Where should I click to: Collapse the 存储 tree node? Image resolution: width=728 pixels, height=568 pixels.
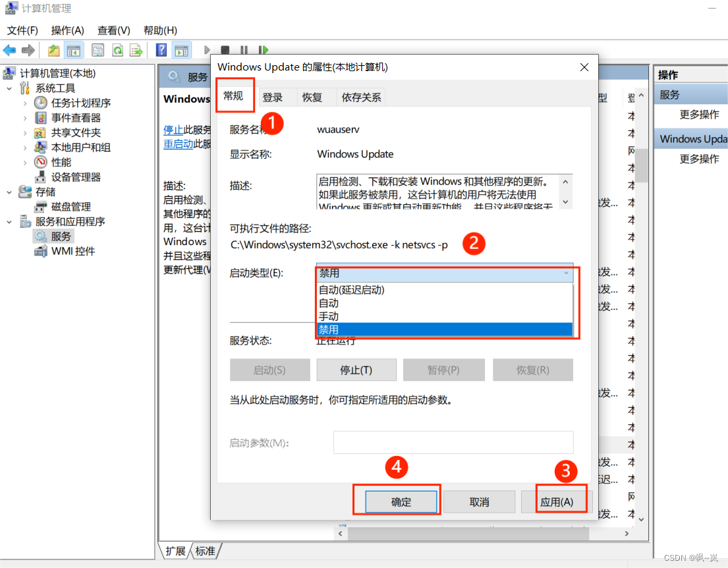(9, 192)
